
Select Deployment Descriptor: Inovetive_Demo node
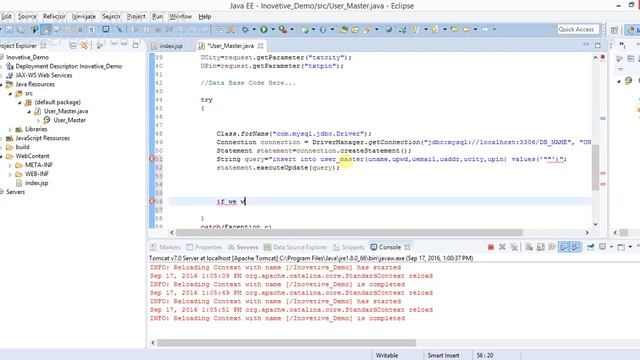coord(69,66)
